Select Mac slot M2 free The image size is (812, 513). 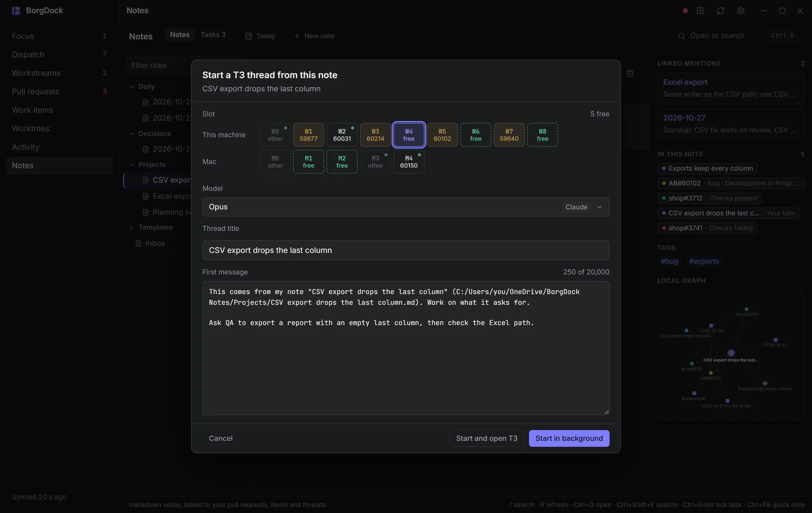(x=342, y=162)
